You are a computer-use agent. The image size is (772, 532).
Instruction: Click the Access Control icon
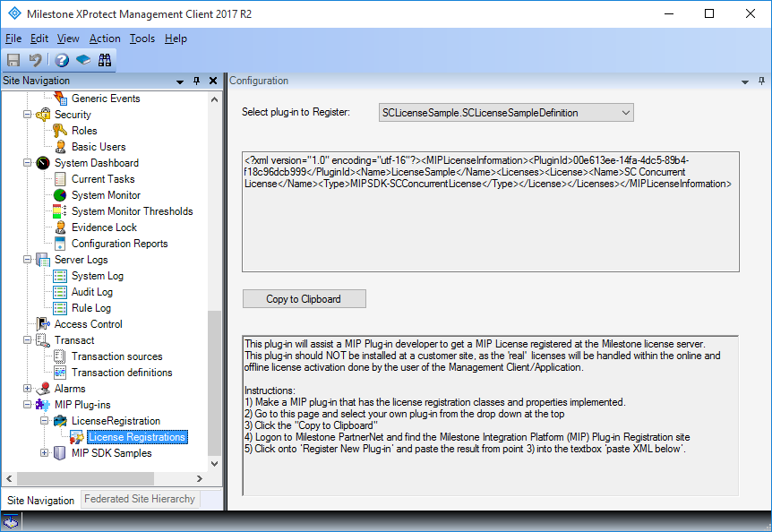(x=43, y=324)
